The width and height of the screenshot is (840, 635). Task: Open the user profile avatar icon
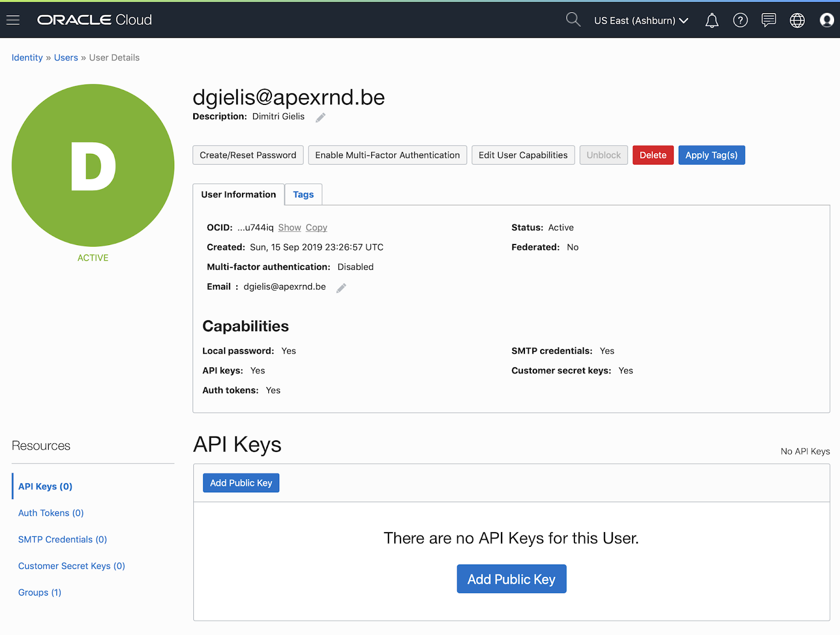click(826, 20)
